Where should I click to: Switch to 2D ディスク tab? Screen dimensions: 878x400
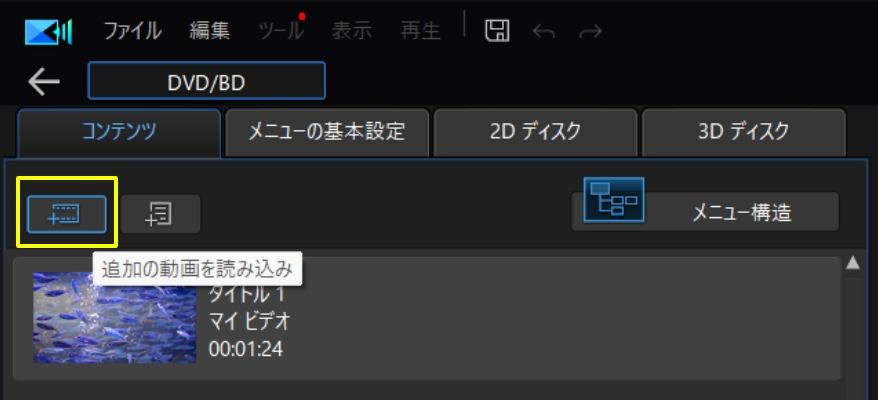coord(535,132)
